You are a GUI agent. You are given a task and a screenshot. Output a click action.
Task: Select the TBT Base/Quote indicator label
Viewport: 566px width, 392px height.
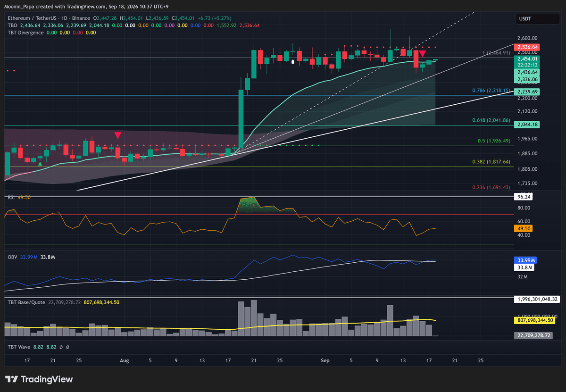click(26, 302)
